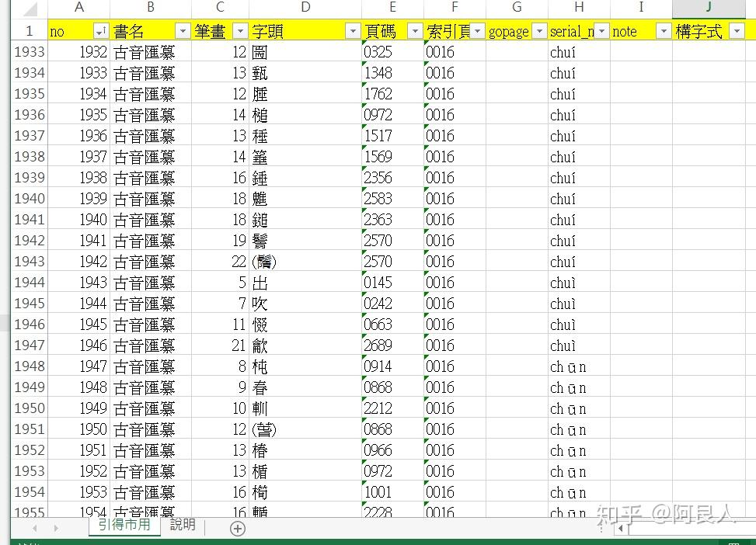Image resolution: width=756 pixels, height=545 pixels.
Task: Click cell with page number 2363
Action: [392, 219]
